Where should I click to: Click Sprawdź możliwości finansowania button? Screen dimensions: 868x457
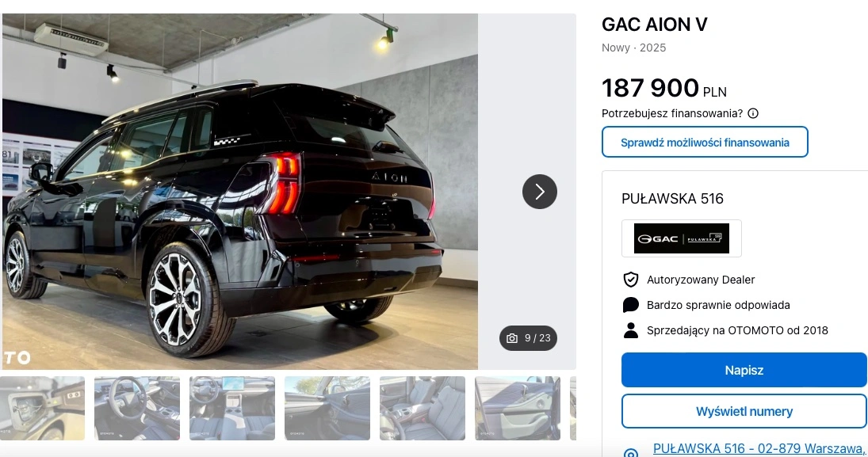click(x=705, y=143)
